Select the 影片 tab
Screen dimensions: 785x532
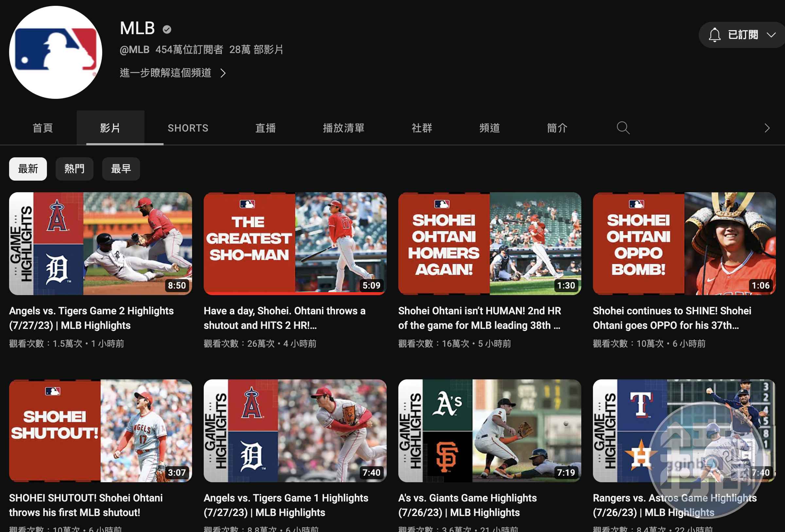(x=110, y=128)
